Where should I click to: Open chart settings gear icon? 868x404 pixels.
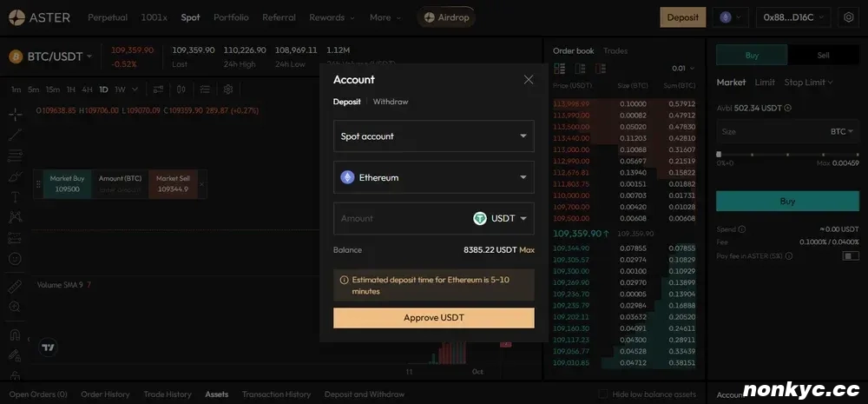(228, 89)
